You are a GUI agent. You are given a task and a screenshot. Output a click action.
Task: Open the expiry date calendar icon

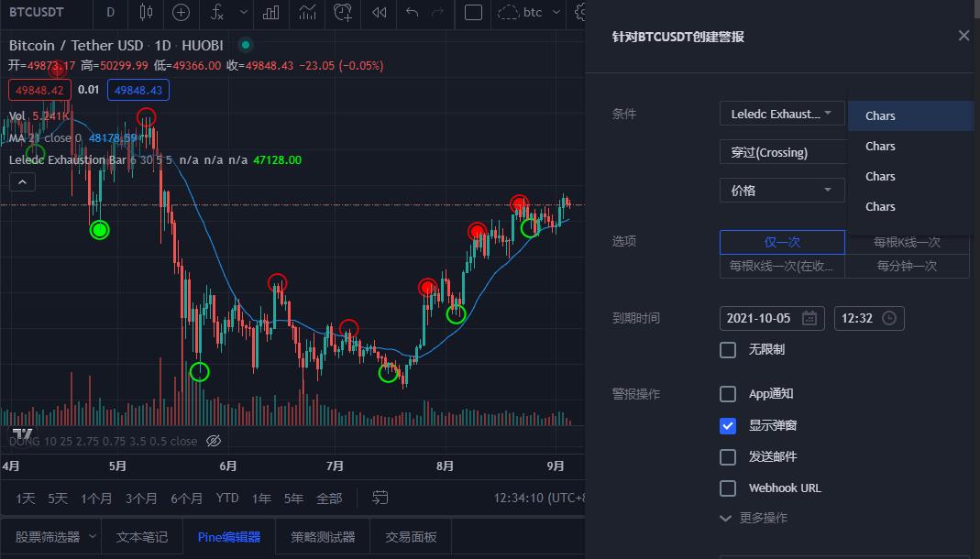point(809,318)
